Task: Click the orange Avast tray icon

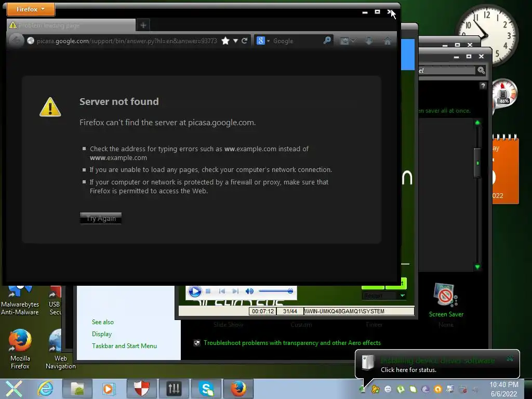Action: [x=437, y=389]
